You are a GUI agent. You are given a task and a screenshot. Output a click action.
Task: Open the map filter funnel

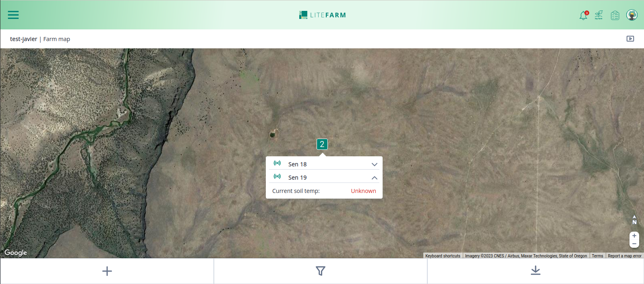click(321, 271)
